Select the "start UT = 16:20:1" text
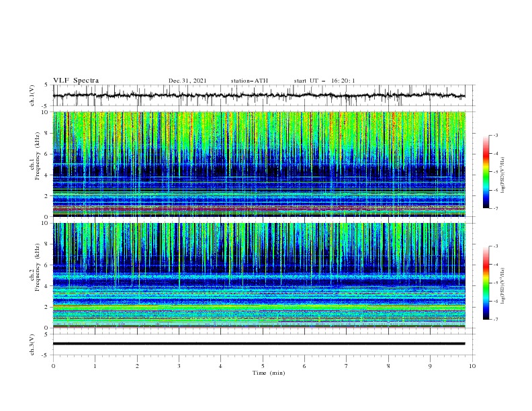 click(324, 81)
